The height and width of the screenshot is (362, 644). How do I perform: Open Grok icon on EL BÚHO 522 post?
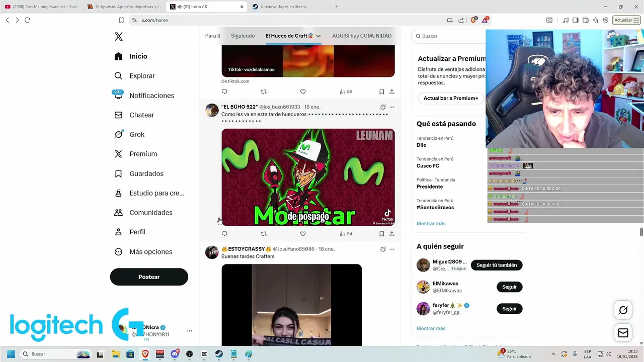tap(383, 107)
